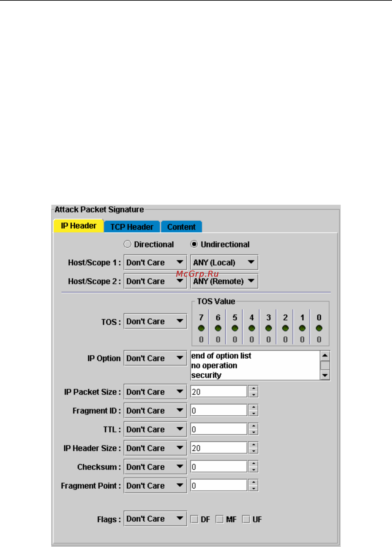Toggle TOS bit 4 indicator
This screenshot has height=547, width=392.
(252, 328)
